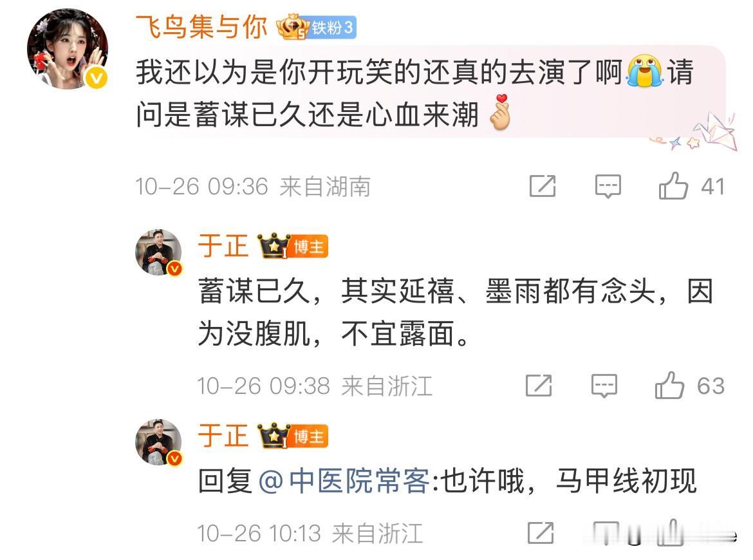The height and width of the screenshot is (560, 753).
Task: Tap 于正's avatar on first reply
Action: click(158, 252)
